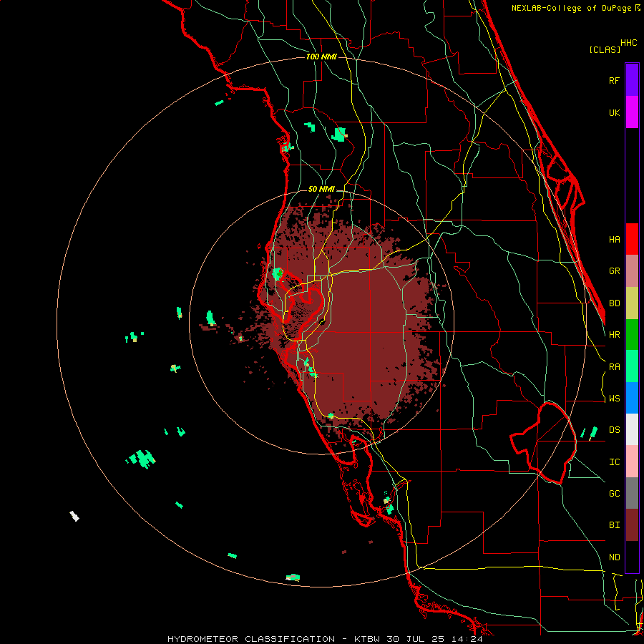Screen dimensions: 644x644
Task: Click the "GR" legend label
Action: click(614, 271)
